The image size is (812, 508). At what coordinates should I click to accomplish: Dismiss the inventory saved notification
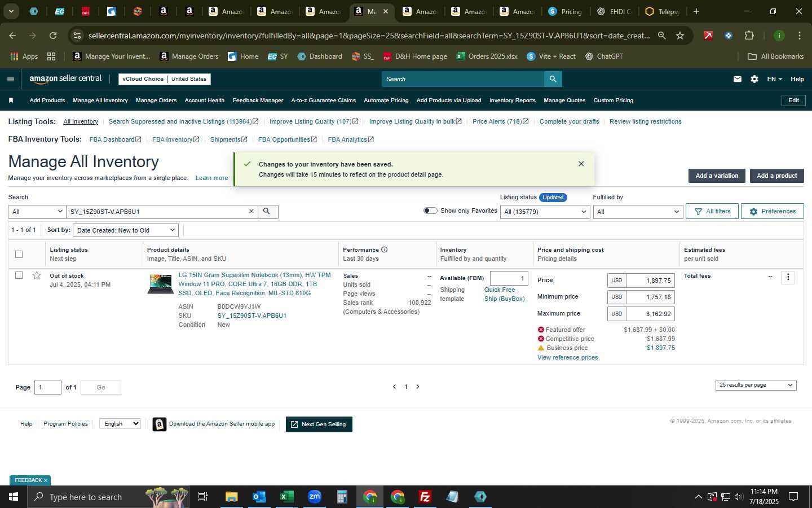581,164
